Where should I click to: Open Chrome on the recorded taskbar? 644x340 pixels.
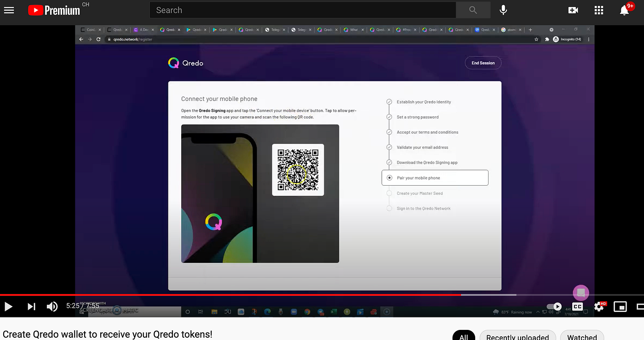click(x=307, y=312)
